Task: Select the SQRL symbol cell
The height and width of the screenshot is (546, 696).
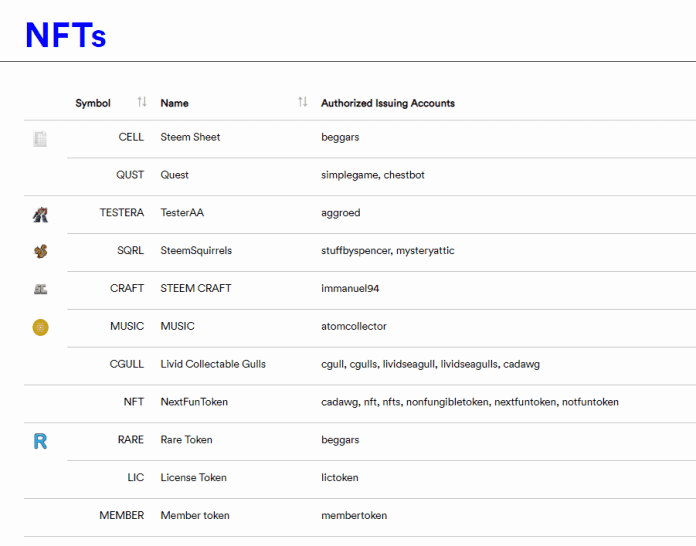Action: pos(130,250)
